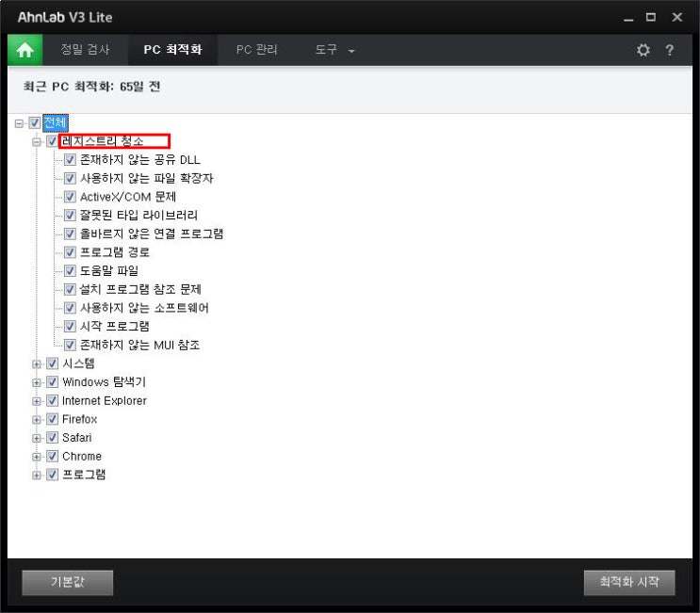This screenshot has width=700, height=613.
Task: Select the 프로그램 경로 text
Action: (x=114, y=252)
